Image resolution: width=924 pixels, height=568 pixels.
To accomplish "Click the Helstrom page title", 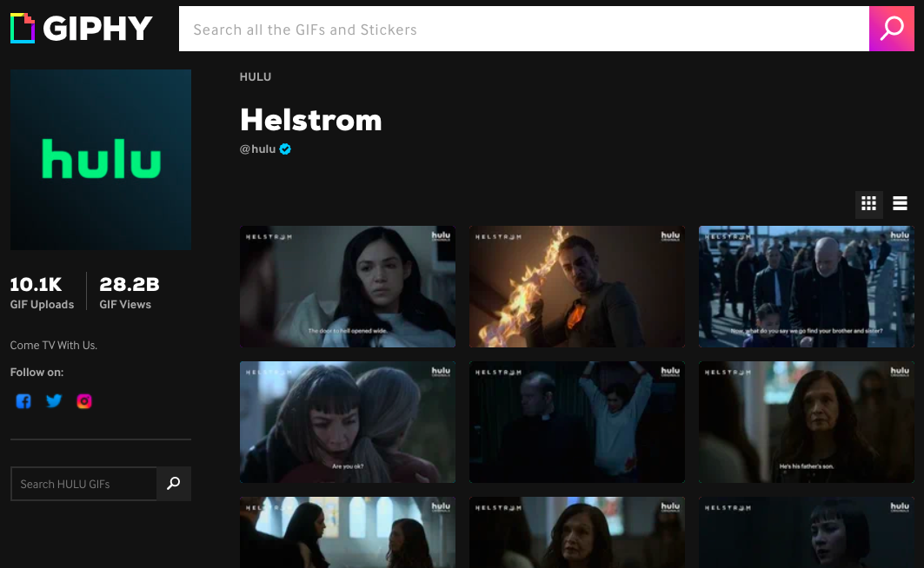I will [310, 120].
